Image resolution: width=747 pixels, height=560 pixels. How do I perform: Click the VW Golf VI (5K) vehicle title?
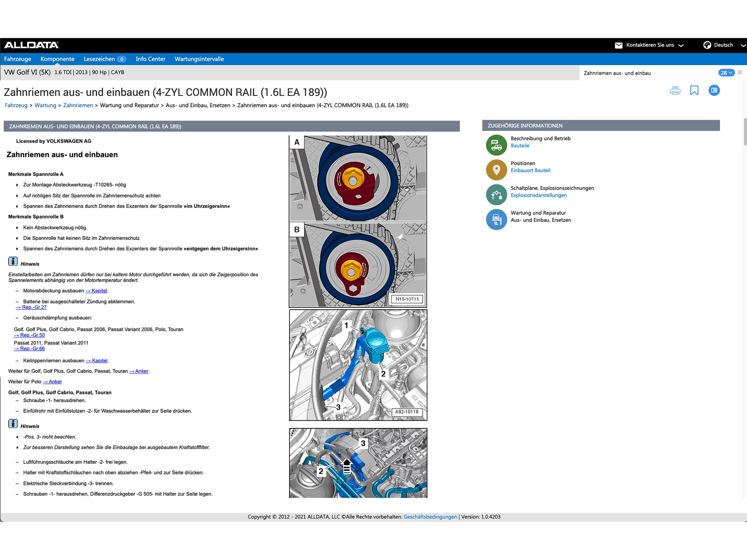pos(27,72)
